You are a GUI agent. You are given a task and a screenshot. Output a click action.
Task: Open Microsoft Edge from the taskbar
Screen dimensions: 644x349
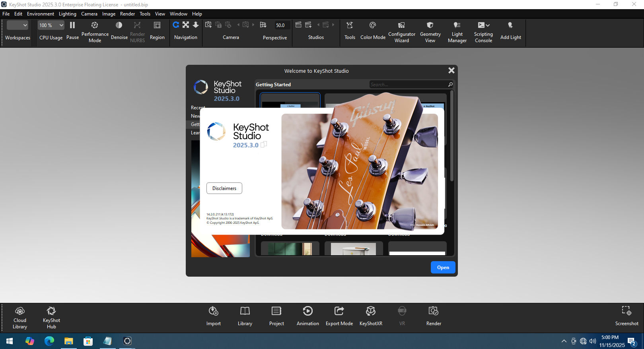(49, 341)
